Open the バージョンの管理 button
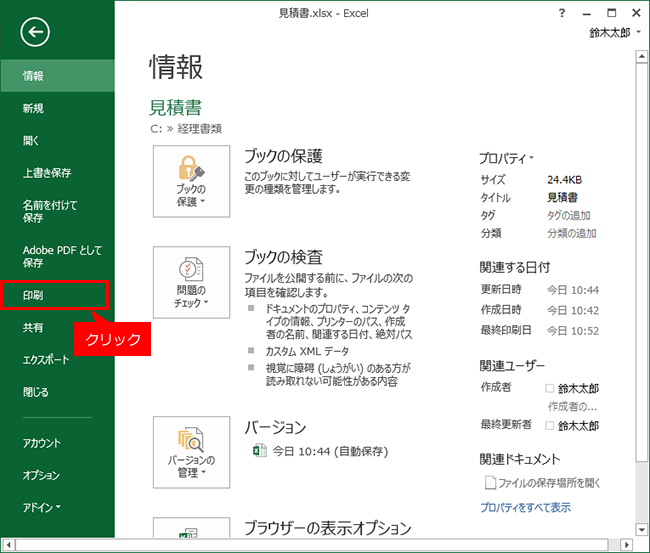650x553 pixels. [191, 452]
